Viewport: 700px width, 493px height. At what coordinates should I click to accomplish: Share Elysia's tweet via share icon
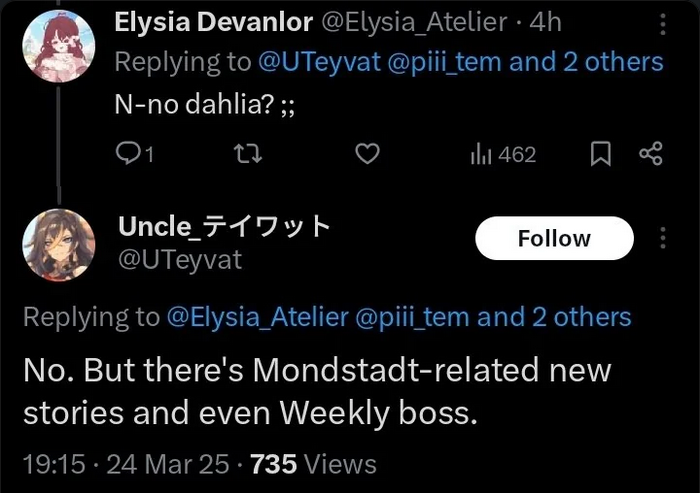tap(650, 154)
